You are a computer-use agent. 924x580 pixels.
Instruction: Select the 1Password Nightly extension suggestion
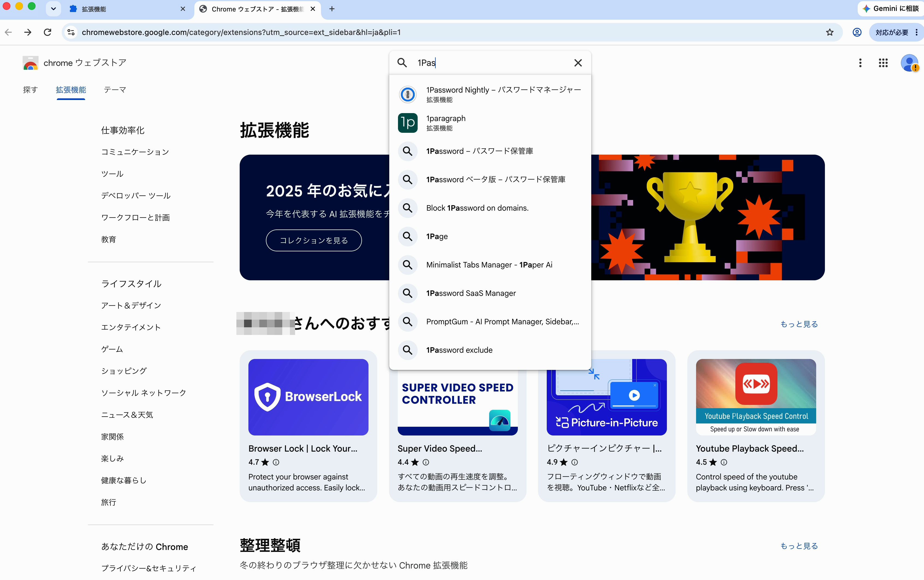[x=490, y=94]
